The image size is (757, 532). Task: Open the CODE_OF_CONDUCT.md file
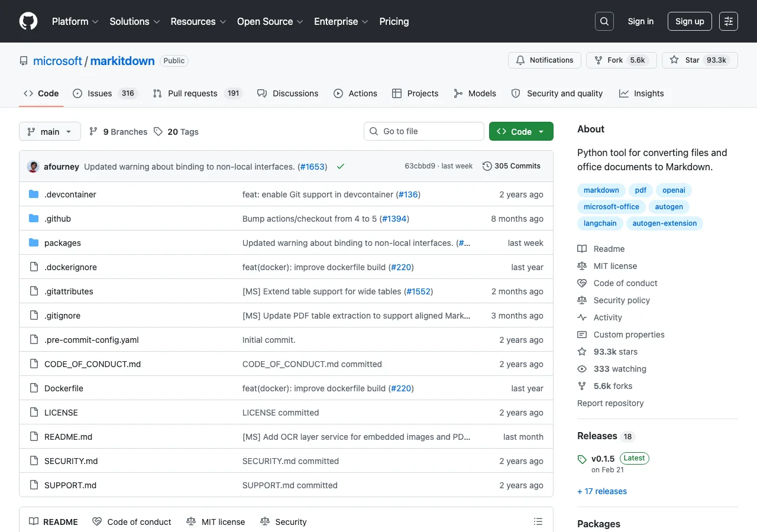(x=92, y=364)
